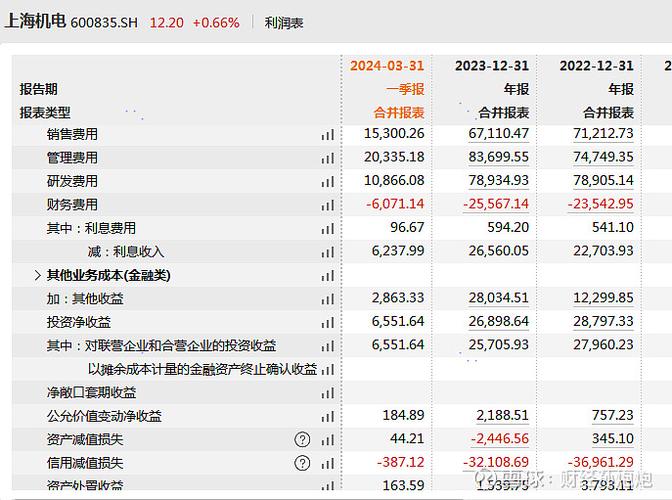Viewport: 672px width, 500px height.
Task: Select 2022 利息费用 value 541.10
Action: pyautogui.click(x=612, y=228)
